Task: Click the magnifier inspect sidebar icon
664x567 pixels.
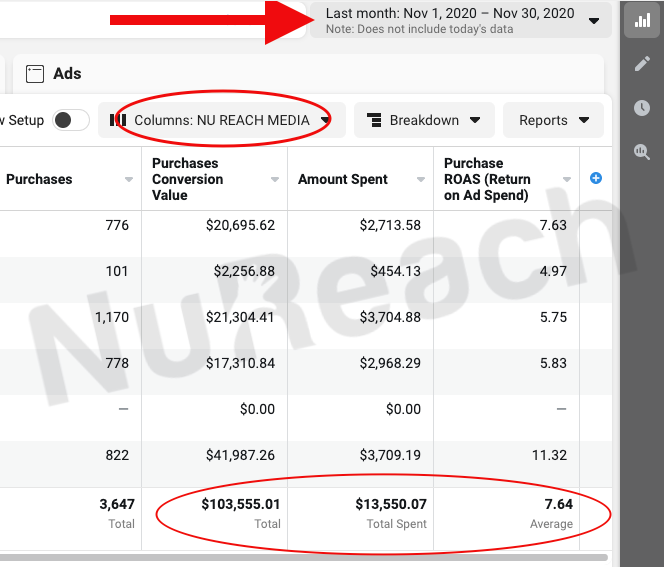Action: tap(641, 152)
